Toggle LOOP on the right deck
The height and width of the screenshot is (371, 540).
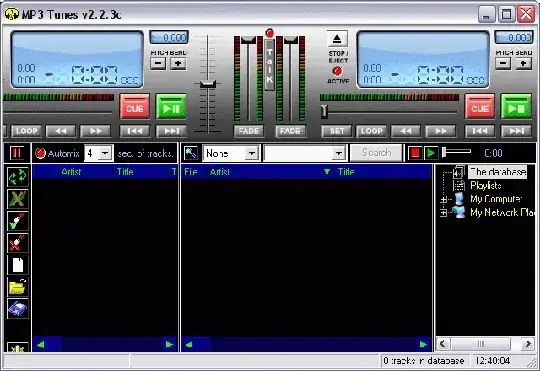[372, 131]
